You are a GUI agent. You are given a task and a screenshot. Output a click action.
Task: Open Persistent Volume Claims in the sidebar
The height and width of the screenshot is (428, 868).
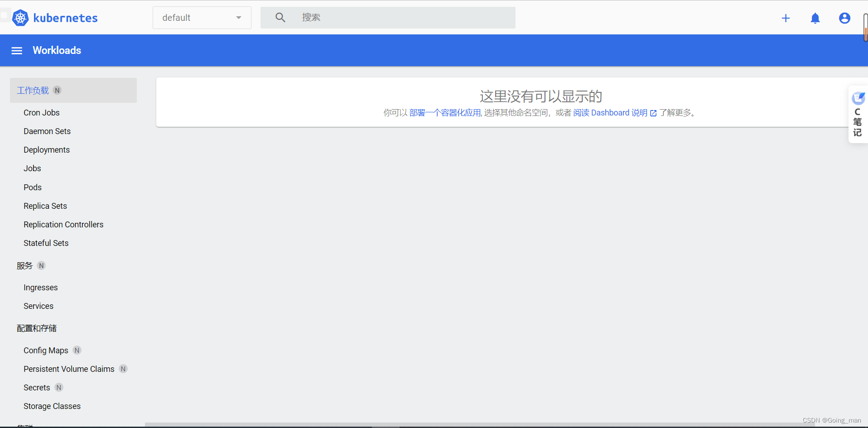(x=69, y=369)
